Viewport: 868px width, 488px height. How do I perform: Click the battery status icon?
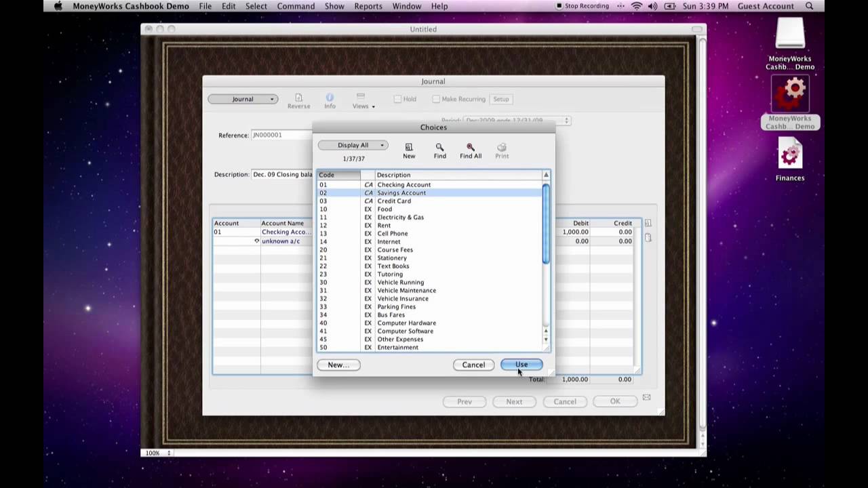[x=670, y=6]
